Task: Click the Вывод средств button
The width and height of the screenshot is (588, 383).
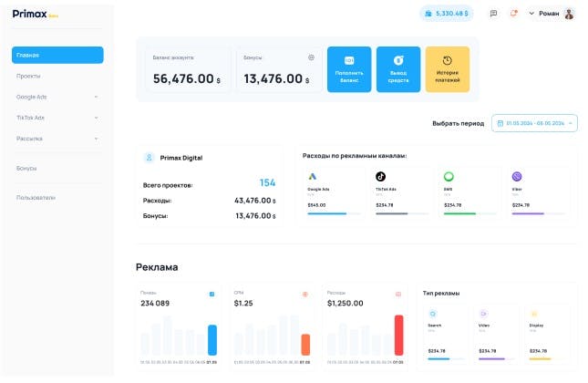Action: (398, 69)
